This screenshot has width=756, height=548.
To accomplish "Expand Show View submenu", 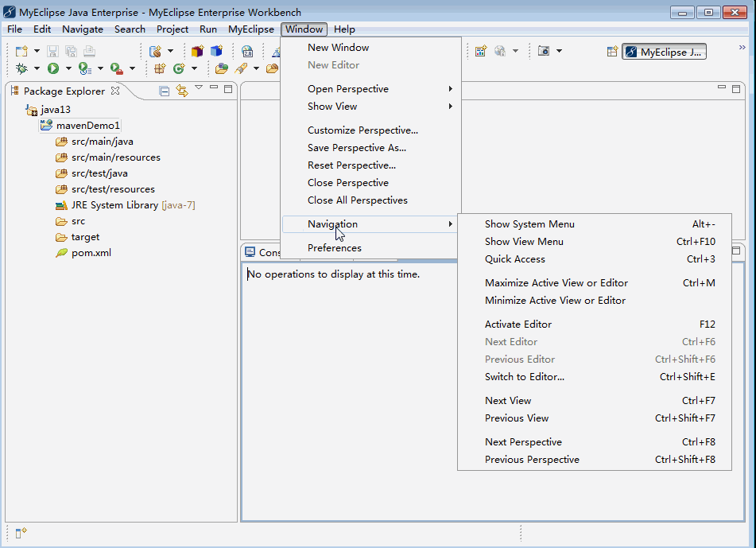I will click(x=370, y=106).
